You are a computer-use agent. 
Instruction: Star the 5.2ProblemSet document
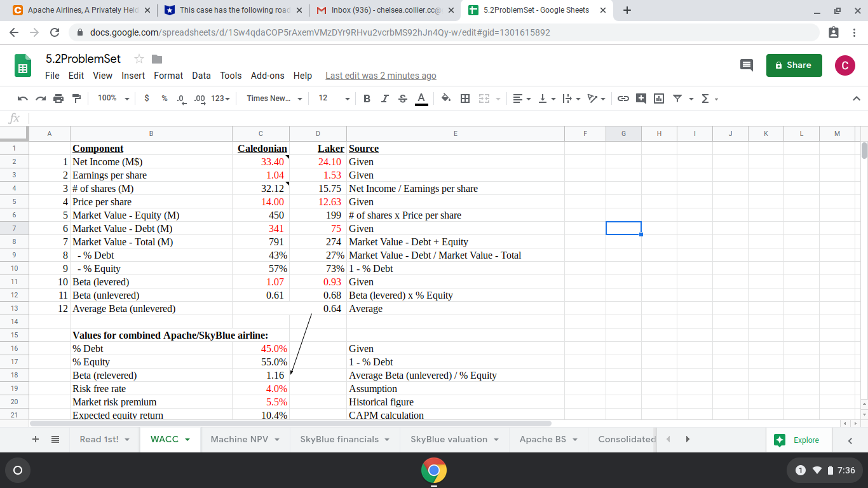click(139, 59)
